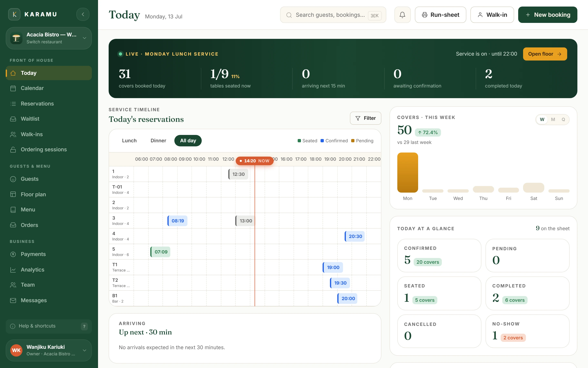
Task: Open the 07:09 seated booking on table 5
Action: click(160, 252)
